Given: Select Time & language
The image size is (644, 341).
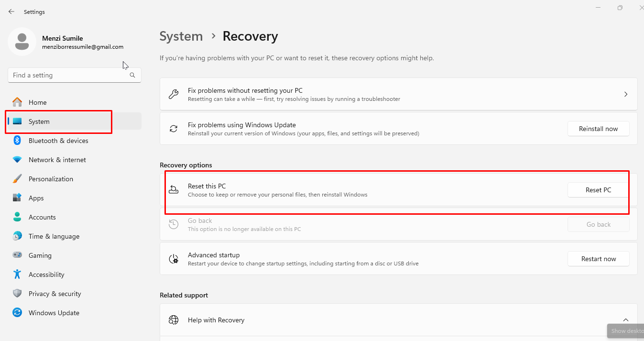Looking at the screenshot, I should tap(54, 236).
